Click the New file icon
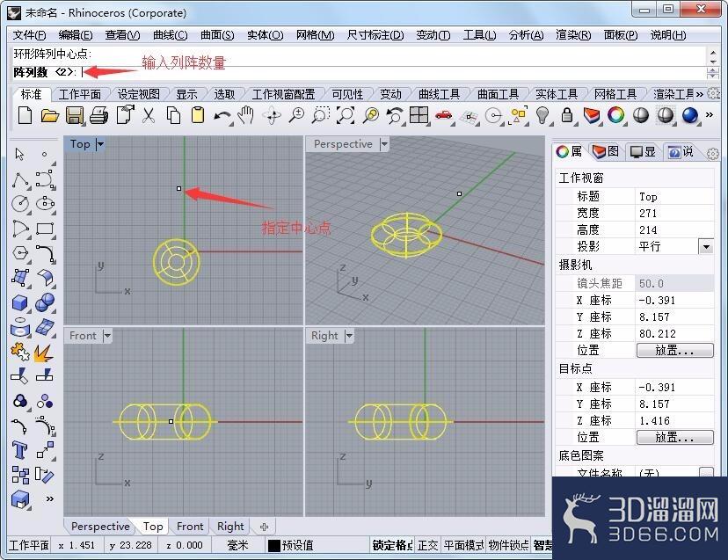The height and width of the screenshot is (560, 728). [25, 114]
